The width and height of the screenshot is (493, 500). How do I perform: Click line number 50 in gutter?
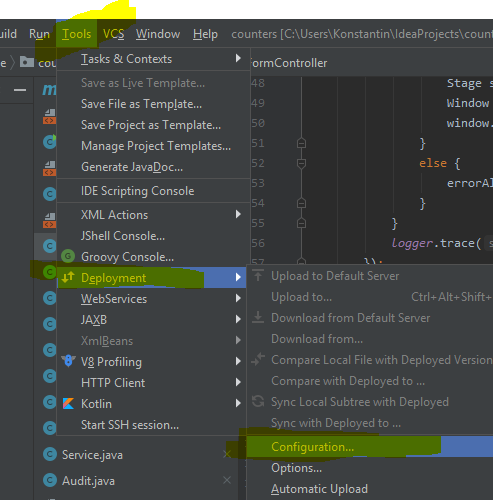[x=258, y=123]
